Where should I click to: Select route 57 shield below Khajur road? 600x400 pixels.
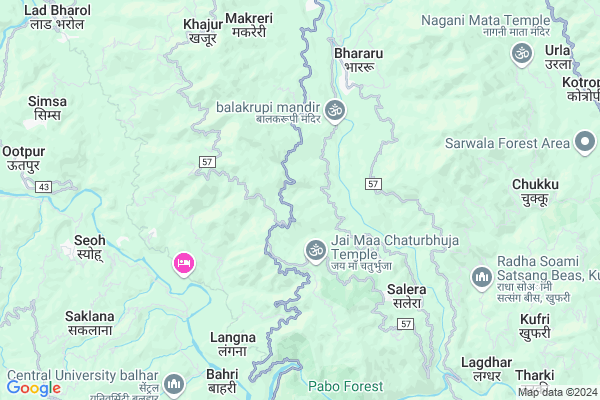(207, 162)
